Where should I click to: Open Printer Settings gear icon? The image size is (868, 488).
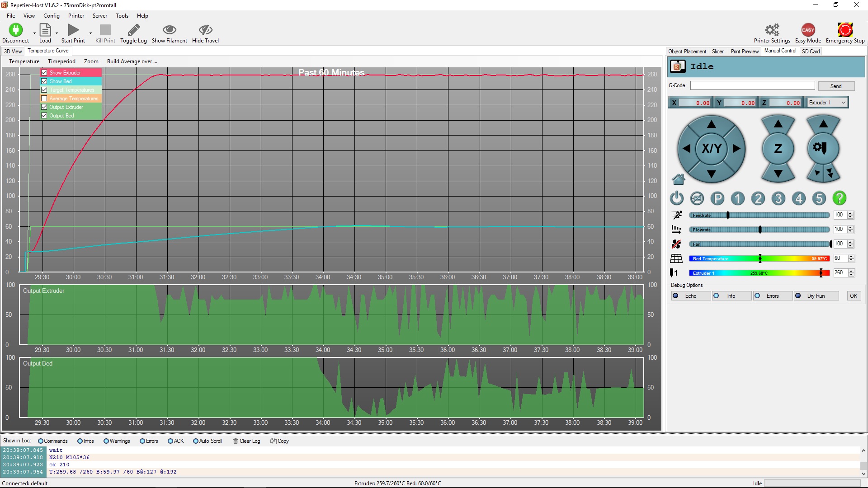coord(772,30)
